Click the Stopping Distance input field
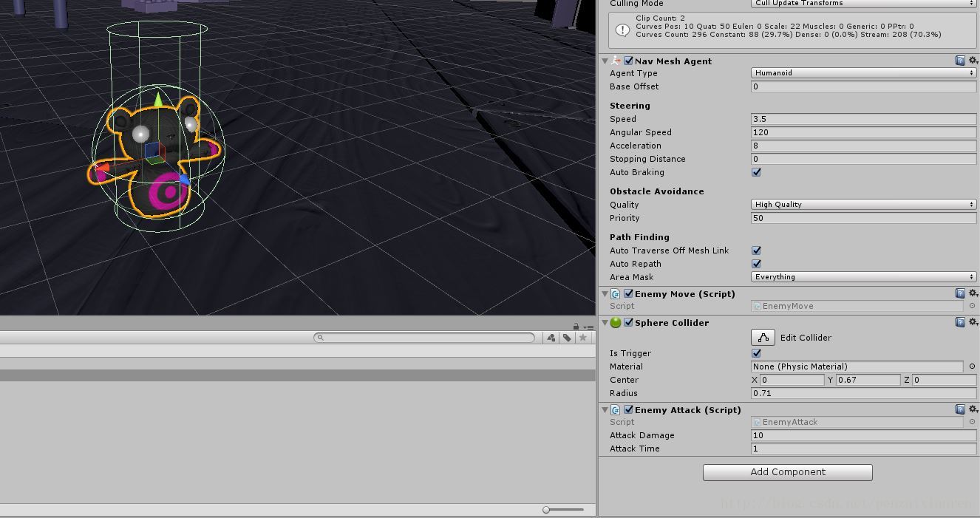 (864, 159)
